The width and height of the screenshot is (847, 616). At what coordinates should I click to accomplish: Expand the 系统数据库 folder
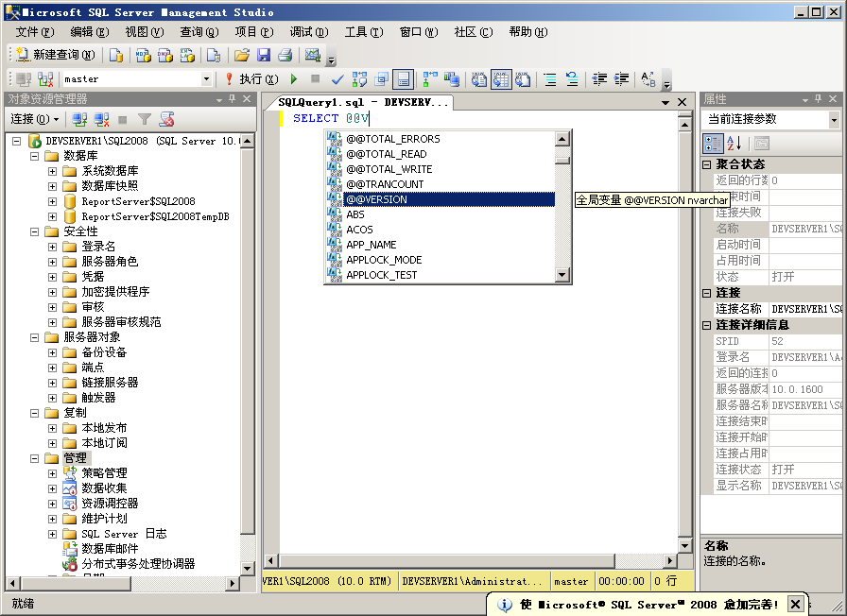click(x=52, y=171)
